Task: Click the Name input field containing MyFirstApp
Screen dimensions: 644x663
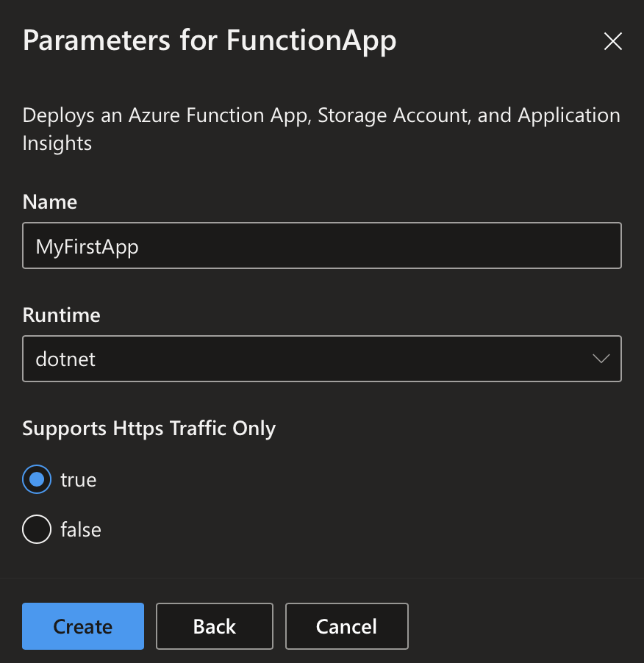Action: (322, 246)
